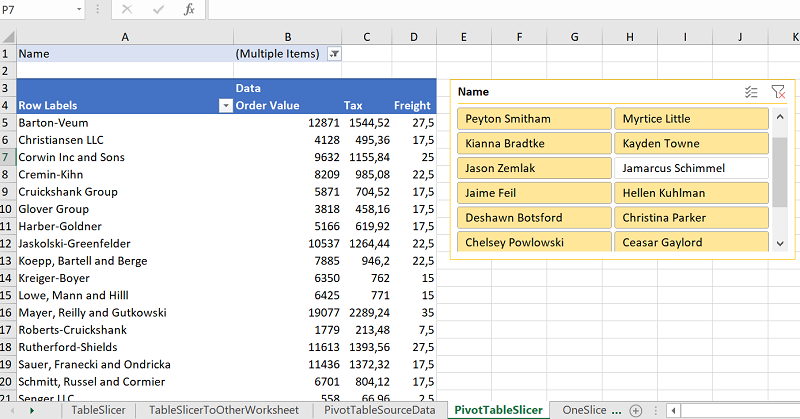Toggle Multi-Select icon in Name slicer
Image resolution: width=800 pixels, height=419 pixels.
[751, 92]
